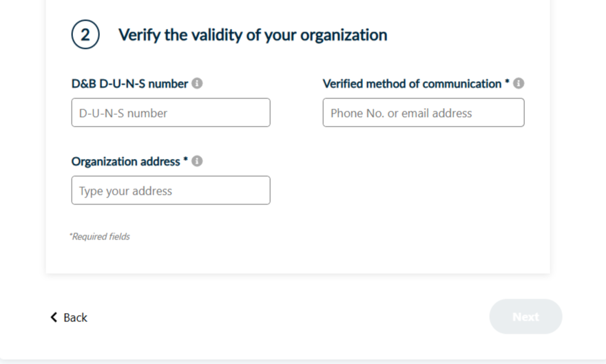Viewport: 606px width, 364px height.
Task: Focus the Type your address field
Action: point(171,191)
